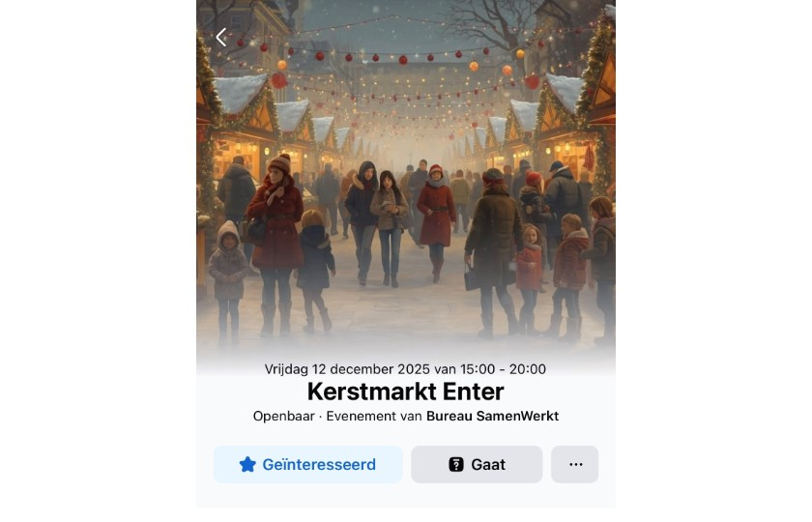Image resolution: width=812 pixels, height=522 pixels.
Task: Click the 15:00 - 20:00 event time
Action: pyautogui.click(x=503, y=369)
